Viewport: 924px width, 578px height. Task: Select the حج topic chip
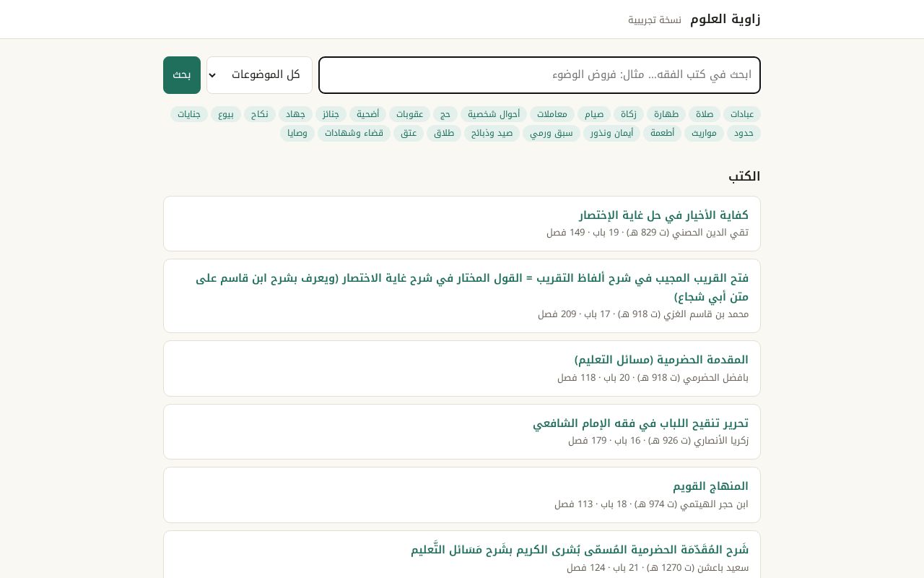(445, 114)
